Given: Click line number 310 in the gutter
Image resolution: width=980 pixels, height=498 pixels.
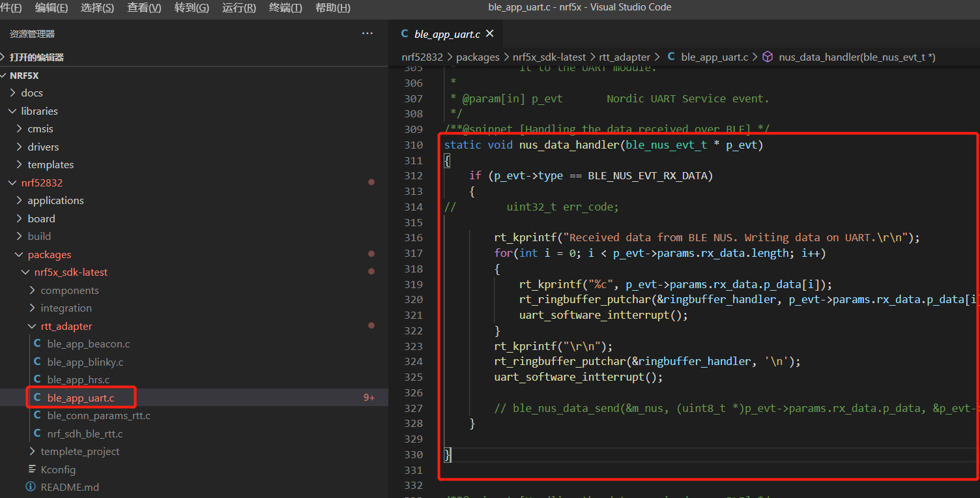Looking at the screenshot, I should pyautogui.click(x=413, y=145).
